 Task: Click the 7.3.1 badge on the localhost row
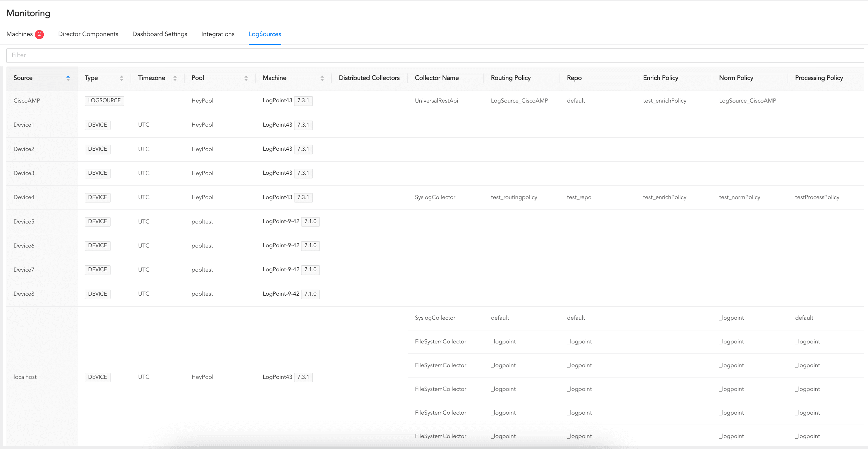coord(303,377)
